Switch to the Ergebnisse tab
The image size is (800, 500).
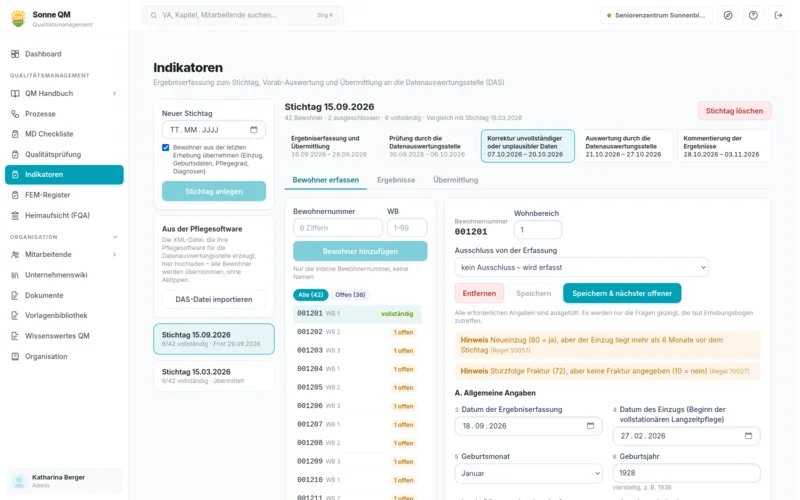point(396,180)
